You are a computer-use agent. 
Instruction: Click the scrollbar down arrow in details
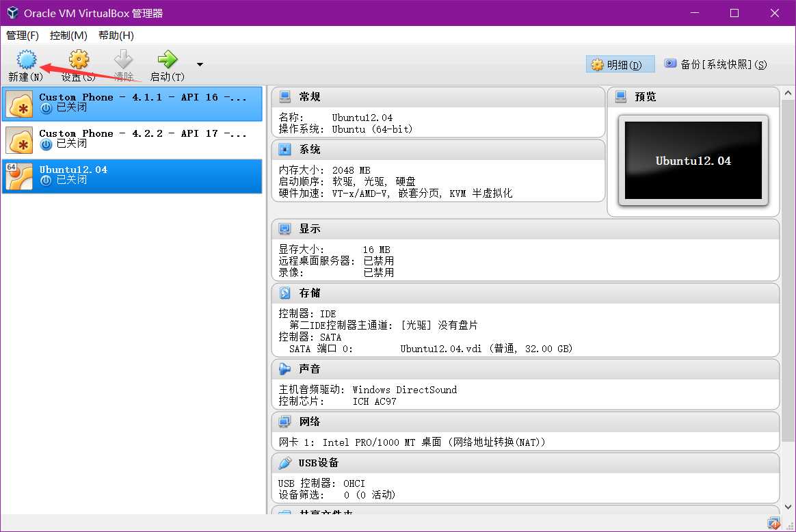tap(788, 507)
